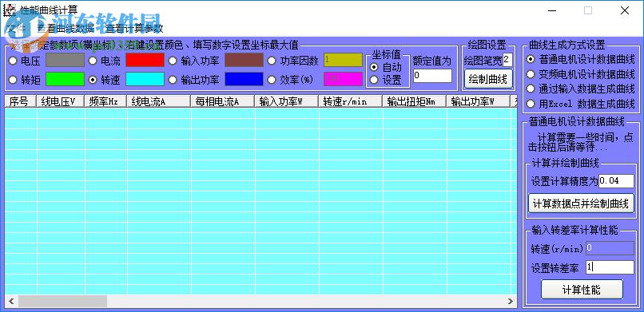Select the 转速 radio button
The image size is (644, 312).
pos(93,80)
